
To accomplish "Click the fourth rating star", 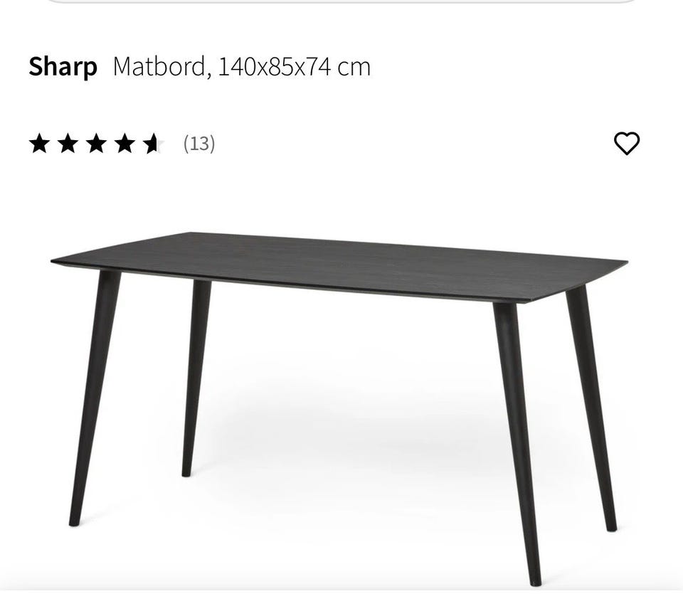I will click(125, 143).
